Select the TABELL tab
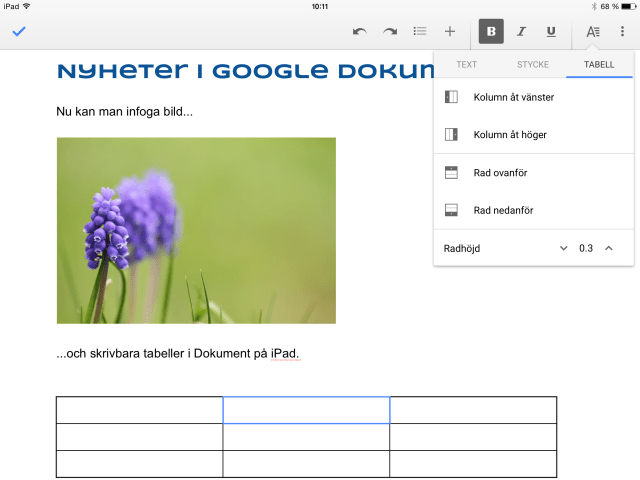640x480 pixels. click(599, 64)
